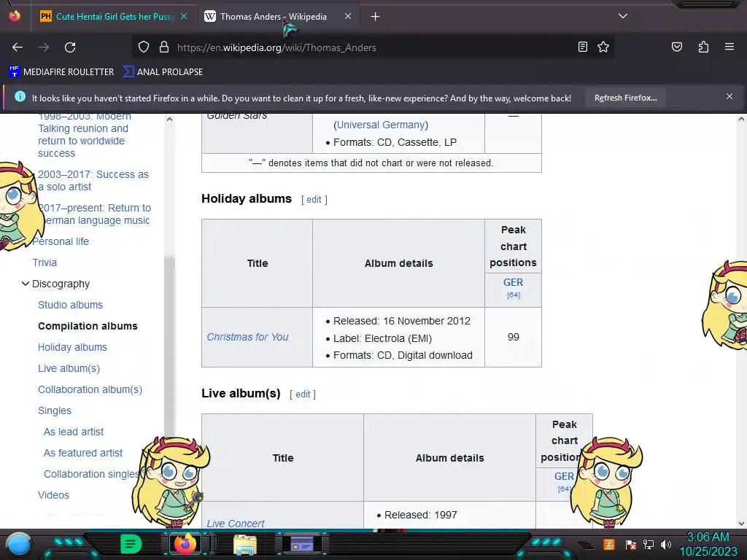Image resolution: width=747 pixels, height=560 pixels.
Task: Edit the Live album(s) section
Action: 303,394
